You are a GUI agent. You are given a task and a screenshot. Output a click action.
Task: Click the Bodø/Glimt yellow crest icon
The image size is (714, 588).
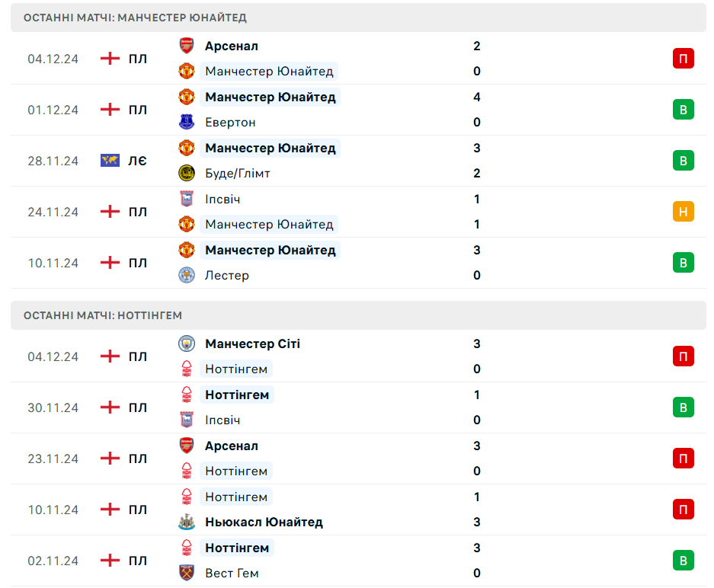(x=187, y=173)
